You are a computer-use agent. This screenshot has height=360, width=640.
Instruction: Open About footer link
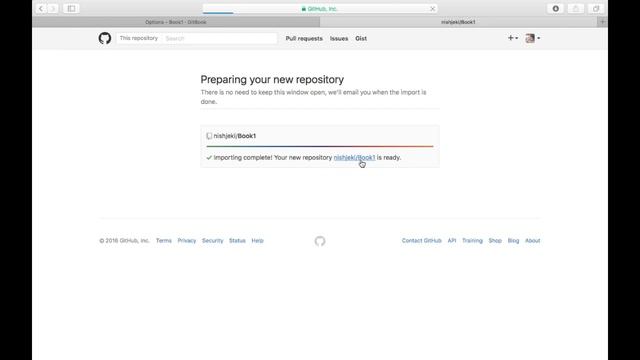[x=533, y=241]
